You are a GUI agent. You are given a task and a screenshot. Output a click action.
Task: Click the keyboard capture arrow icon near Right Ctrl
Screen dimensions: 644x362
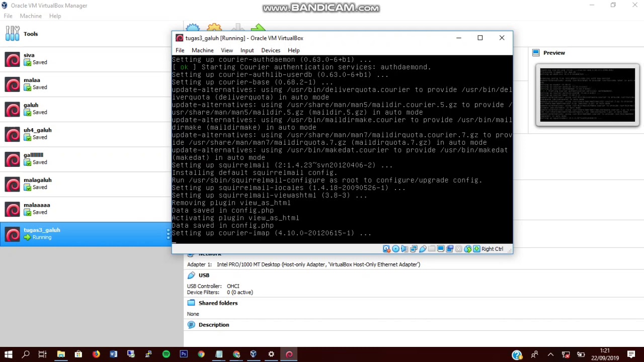(x=476, y=249)
